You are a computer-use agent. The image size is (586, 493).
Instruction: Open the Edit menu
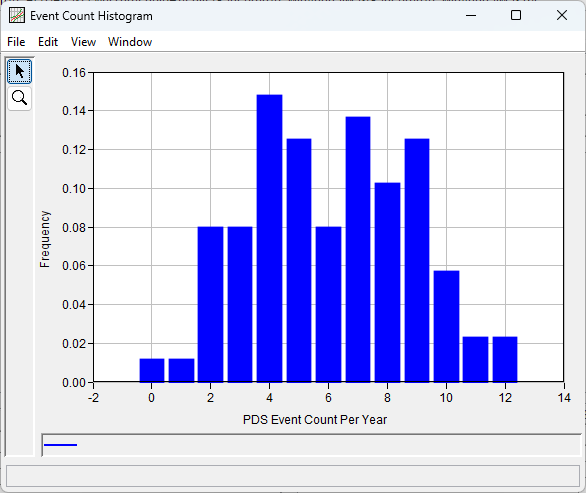(48, 42)
